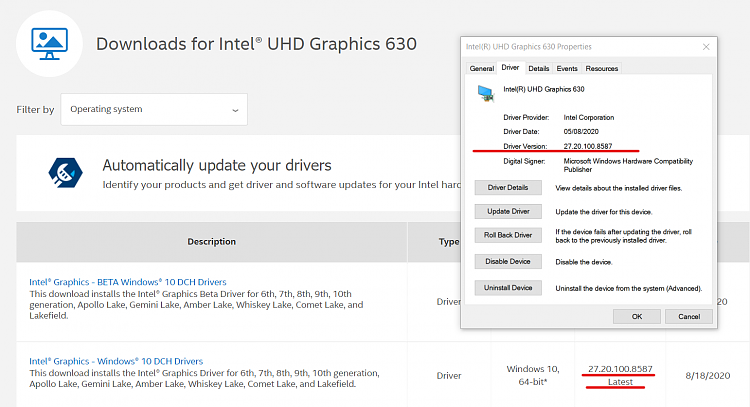Click the Driver Date value 05/08/2020
Viewport: 750px width, 407px height.
point(581,132)
